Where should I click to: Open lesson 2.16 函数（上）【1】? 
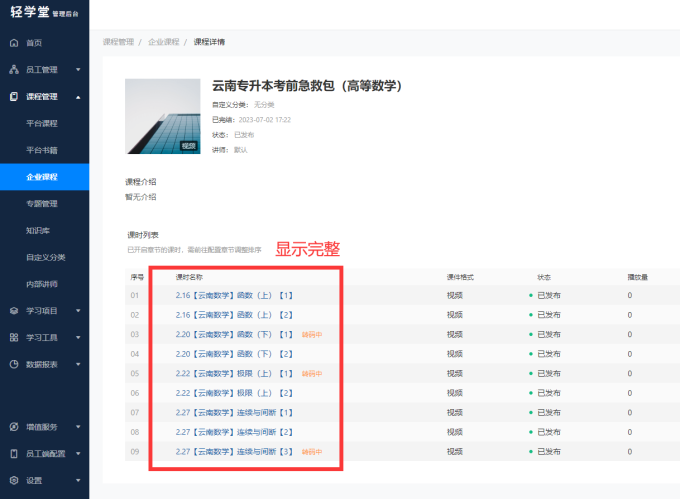(x=233, y=296)
